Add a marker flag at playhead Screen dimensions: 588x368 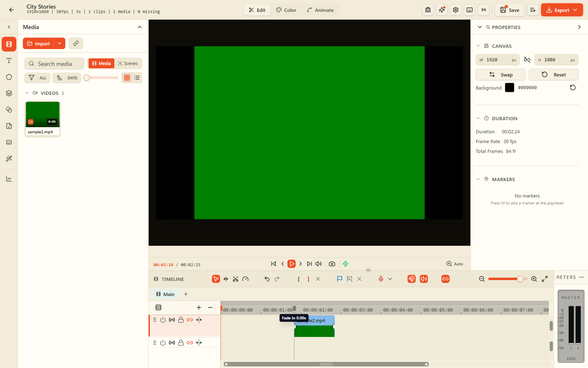340,279
